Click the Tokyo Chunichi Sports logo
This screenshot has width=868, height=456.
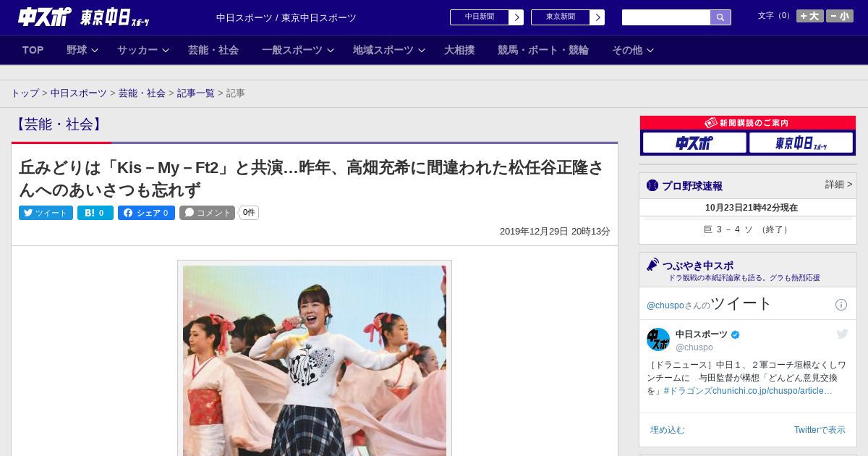pos(115,17)
